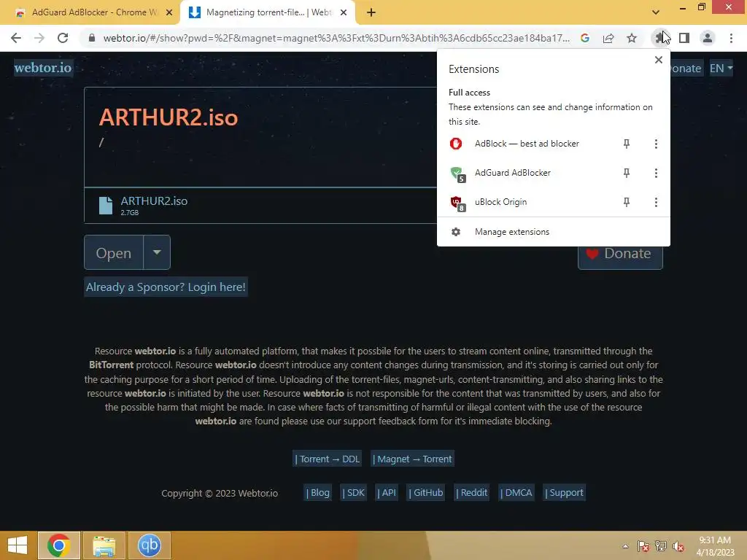Click the Action Center flag icon
Image resolution: width=747 pixels, height=560 pixels.
[x=643, y=546]
